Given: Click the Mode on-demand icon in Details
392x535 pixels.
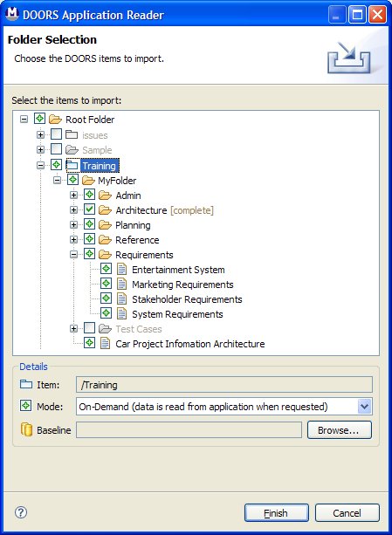Looking at the screenshot, I should [25, 406].
